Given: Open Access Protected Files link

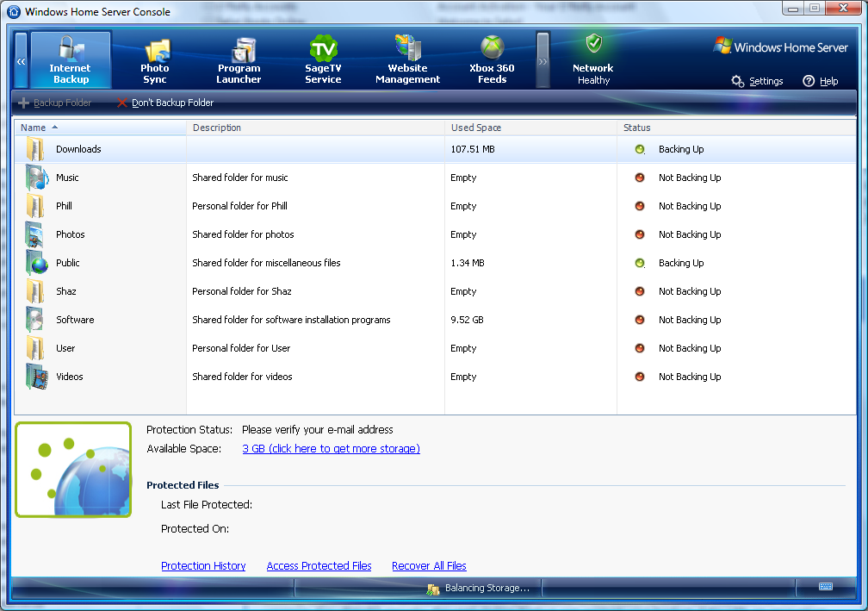Looking at the screenshot, I should click(x=319, y=565).
